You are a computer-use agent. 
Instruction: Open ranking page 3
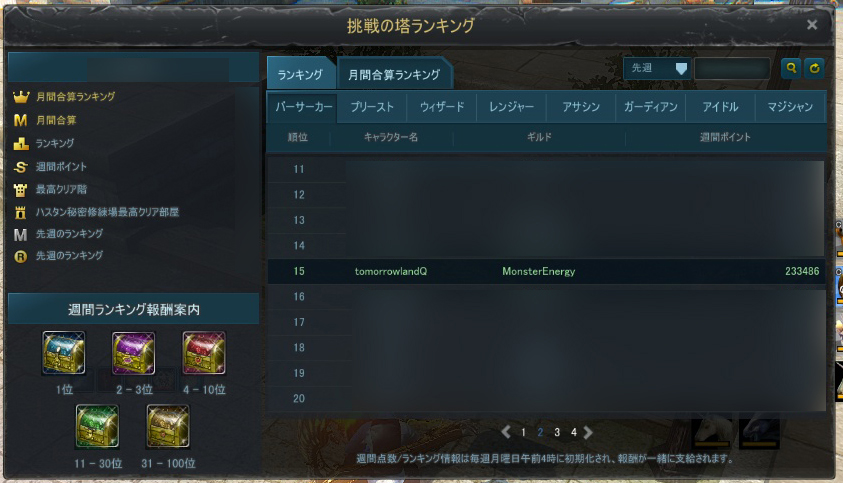click(x=557, y=432)
